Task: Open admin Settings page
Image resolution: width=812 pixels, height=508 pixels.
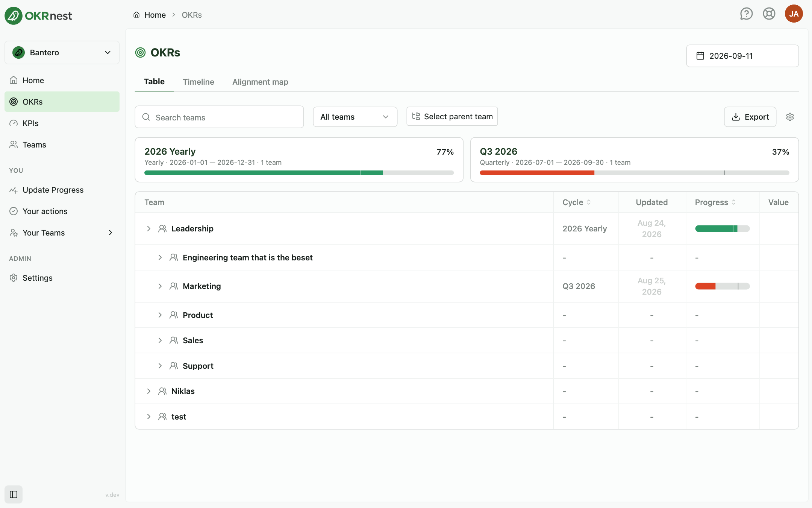Action: (x=62, y=278)
